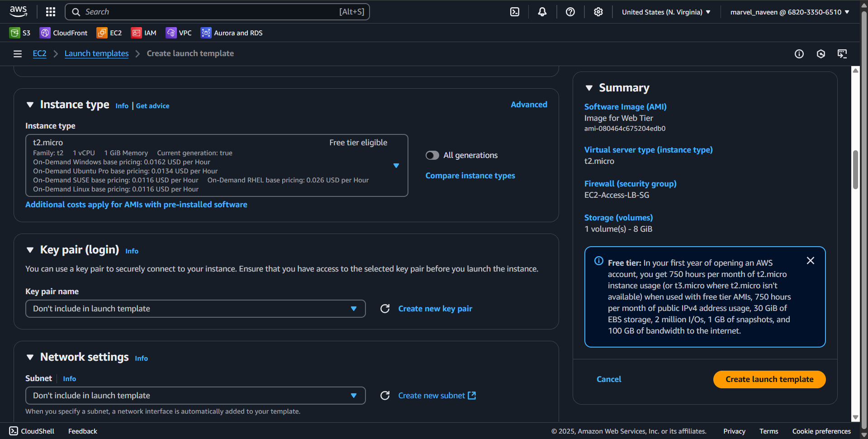Click Storage (volumes) summary link
This screenshot has height=439, width=868.
618,218
